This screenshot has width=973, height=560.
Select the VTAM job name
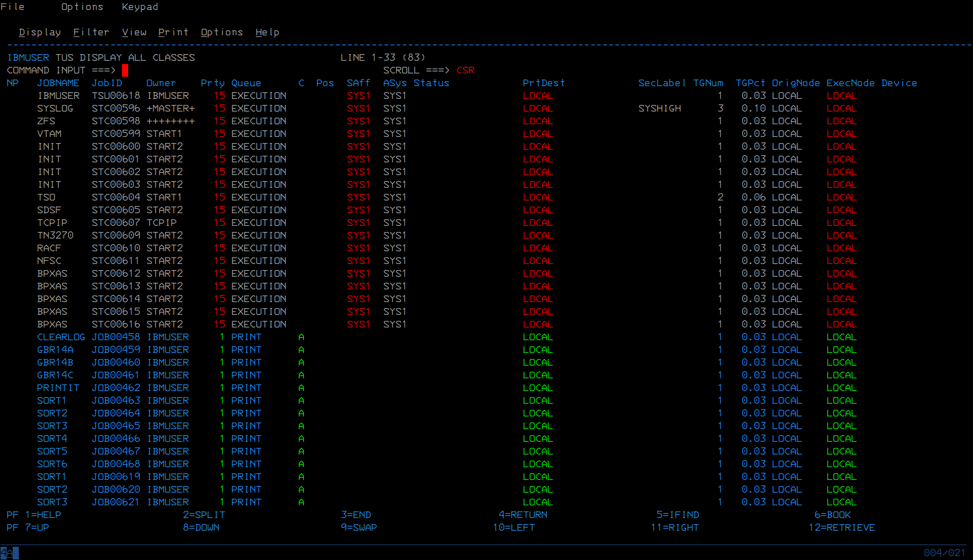tap(49, 134)
